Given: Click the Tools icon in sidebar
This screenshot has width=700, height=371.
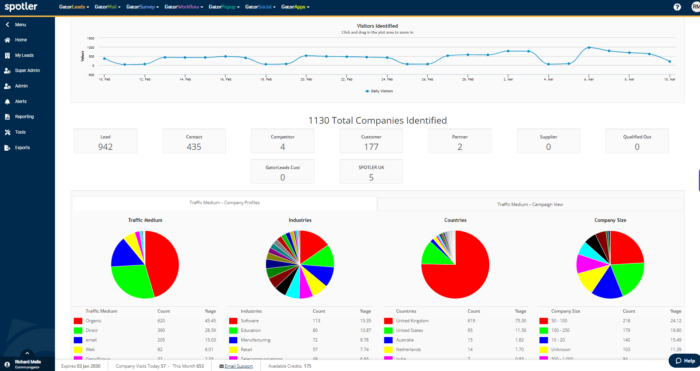Looking at the screenshot, I should click(7, 132).
